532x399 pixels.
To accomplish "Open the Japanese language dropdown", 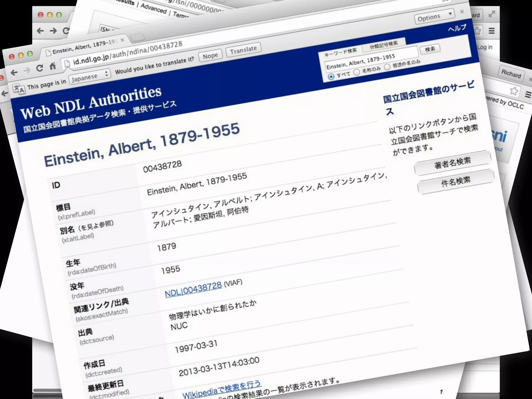I will 90,77.
